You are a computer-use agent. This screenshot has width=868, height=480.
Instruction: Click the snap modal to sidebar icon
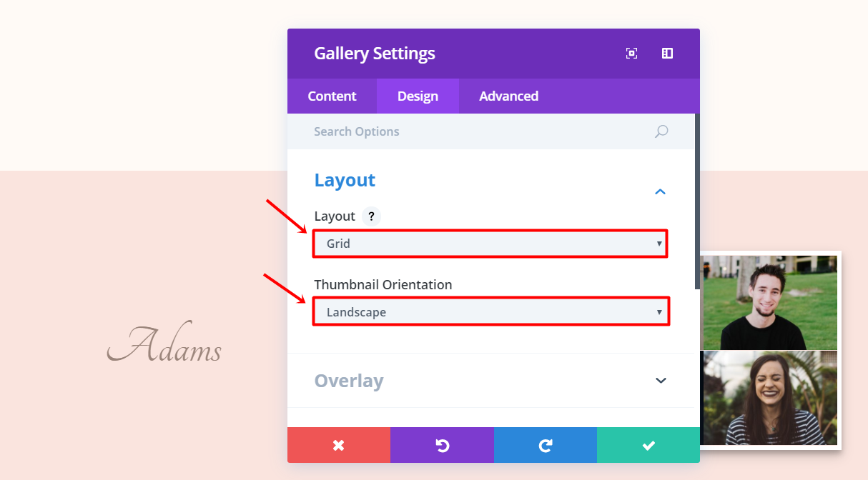point(667,54)
